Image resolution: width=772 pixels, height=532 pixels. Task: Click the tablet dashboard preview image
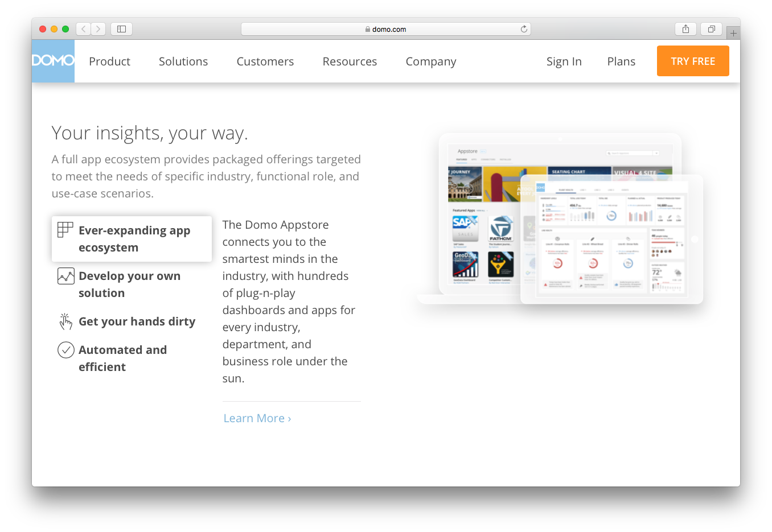(x=612, y=239)
